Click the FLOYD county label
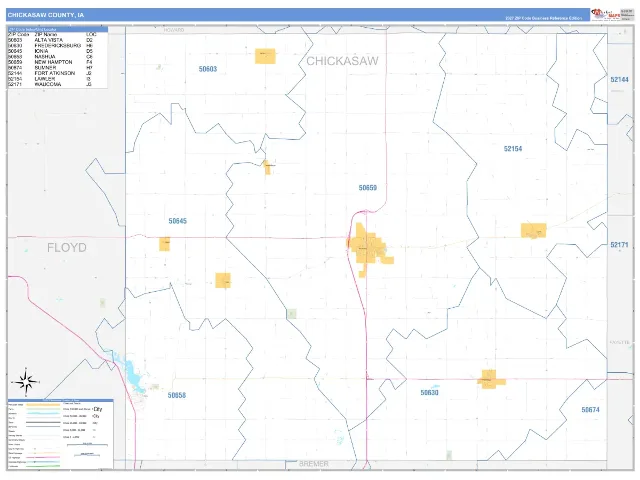Image resolution: width=640 pixels, height=480 pixels. (x=67, y=248)
